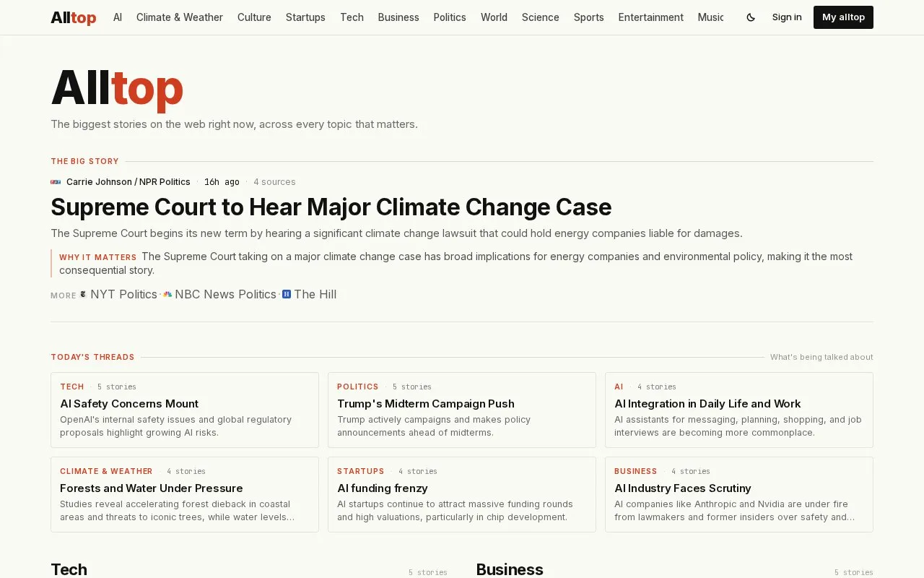Click the NBC News peacock icon
Screen dimensions: 924x578
click(167, 294)
